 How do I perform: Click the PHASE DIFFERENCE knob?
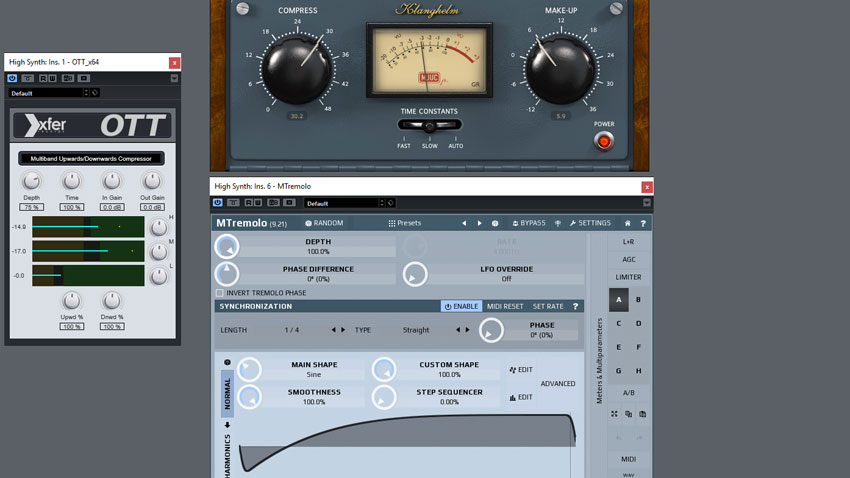coord(227,274)
